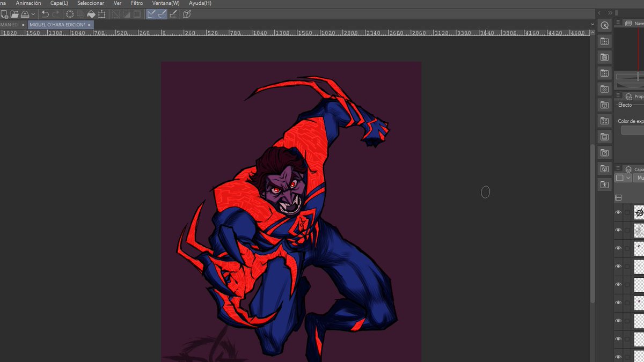The image size is (644, 362).
Task: Open the Ventana(W) menu
Action: [166, 3]
